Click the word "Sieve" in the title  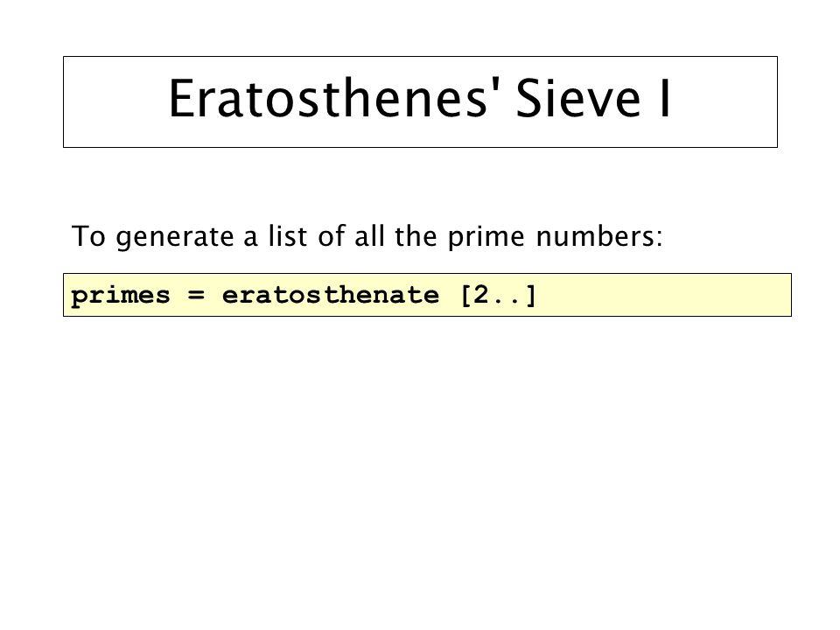tap(577, 99)
